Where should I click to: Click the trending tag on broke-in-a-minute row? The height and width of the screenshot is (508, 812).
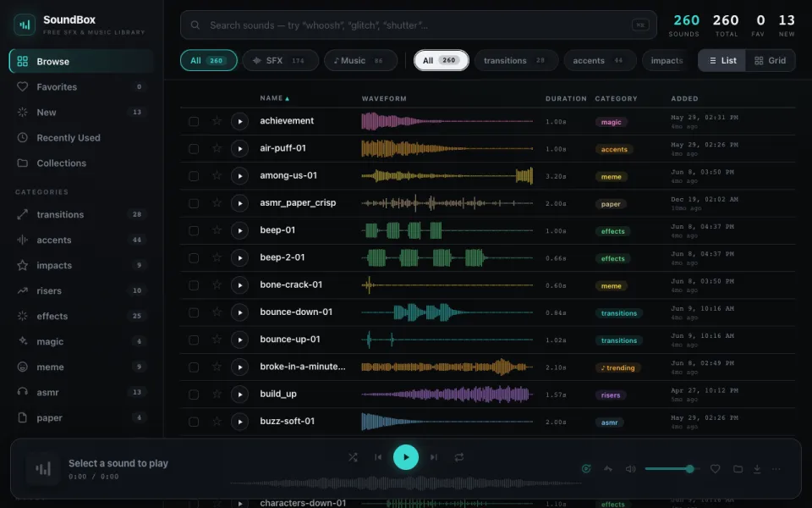[x=617, y=368]
